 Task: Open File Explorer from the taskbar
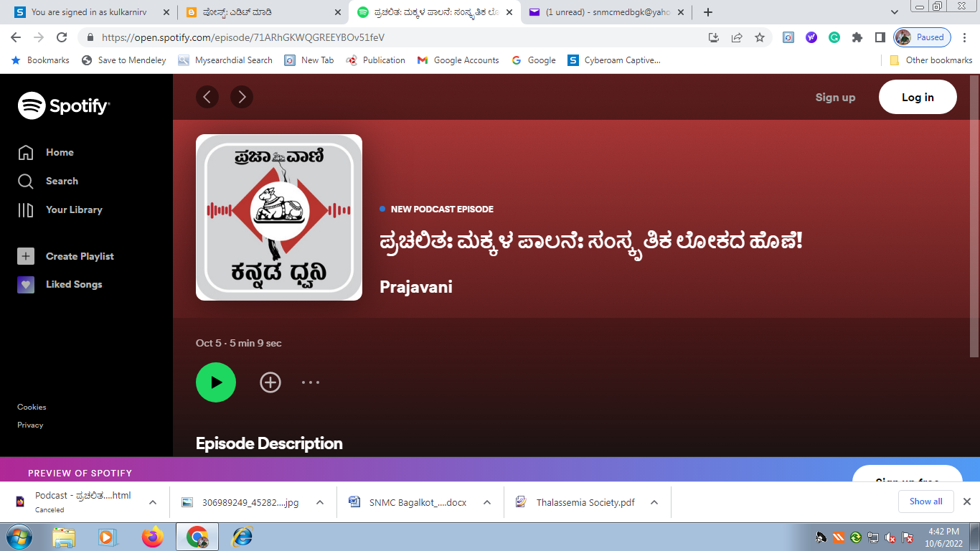tap(64, 537)
